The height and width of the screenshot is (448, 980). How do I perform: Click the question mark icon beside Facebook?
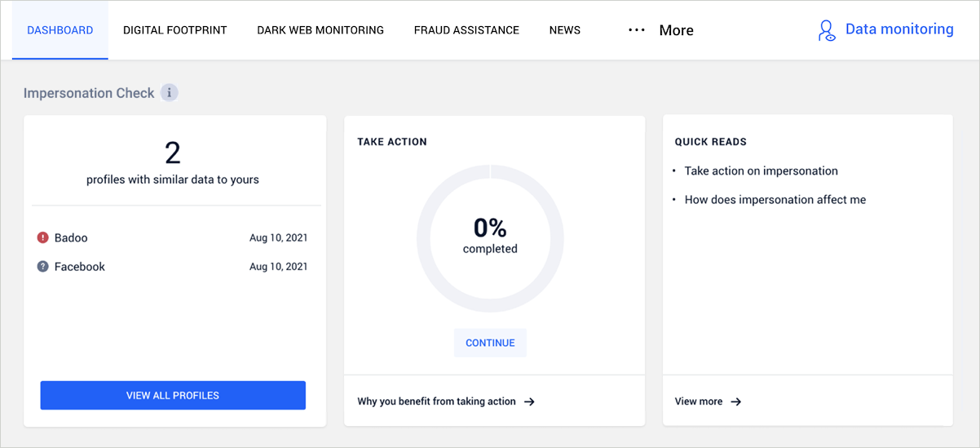pyautogui.click(x=43, y=266)
